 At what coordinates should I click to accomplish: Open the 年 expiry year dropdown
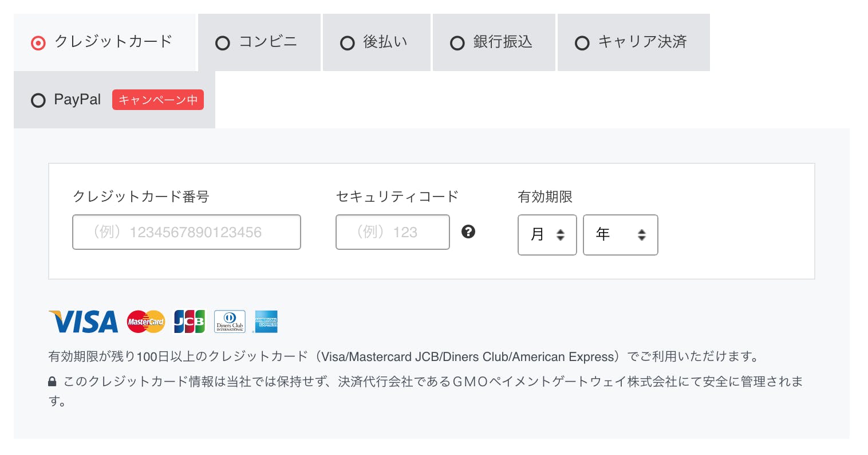[620, 234]
